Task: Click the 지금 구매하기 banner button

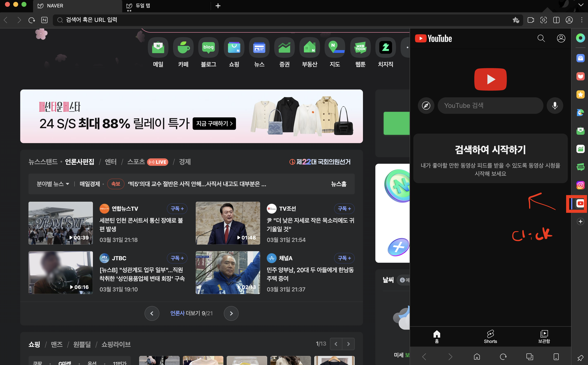Action: 214,124
